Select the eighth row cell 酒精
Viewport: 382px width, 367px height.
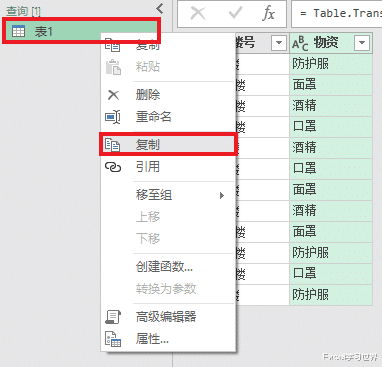tap(331, 211)
